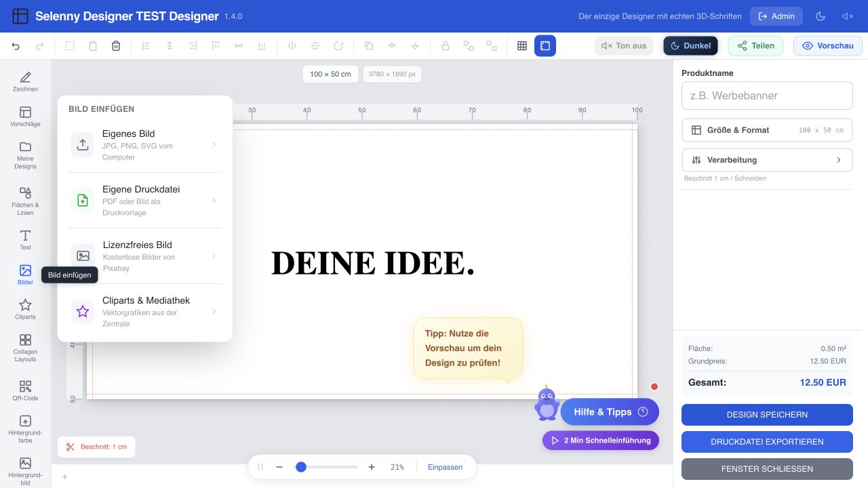Choose the Eigene Druckdatei option

pyautogui.click(x=145, y=201)
